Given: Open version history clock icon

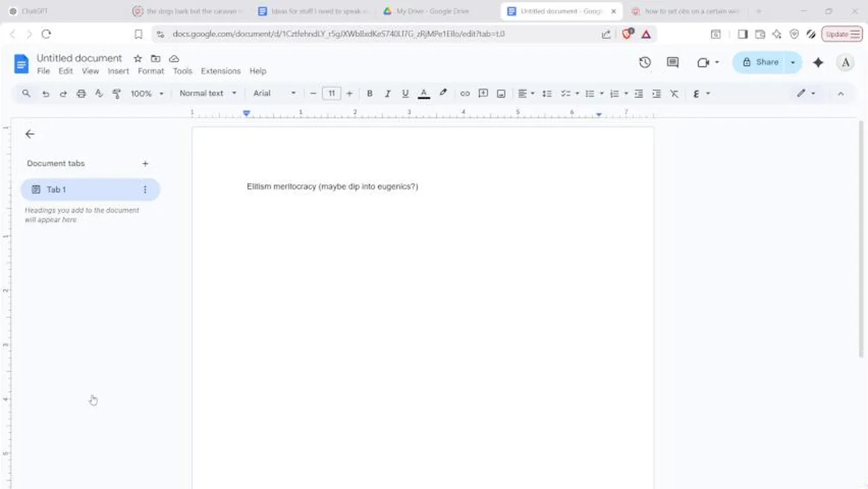Looking at the screenshot, I should (x=645, y=62).
